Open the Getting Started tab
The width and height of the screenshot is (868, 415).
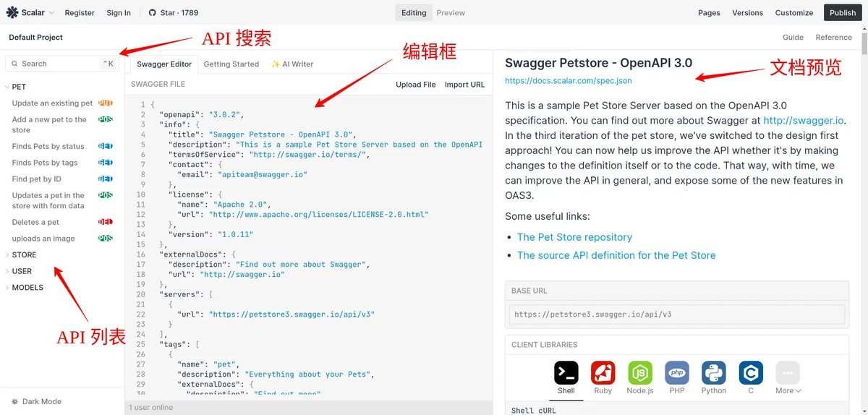pos(231,64)
